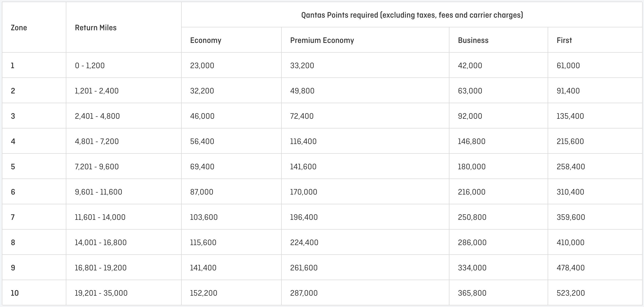The image size is (644, 307).
Task: Click the Business column header
Action: coord(473,40)
